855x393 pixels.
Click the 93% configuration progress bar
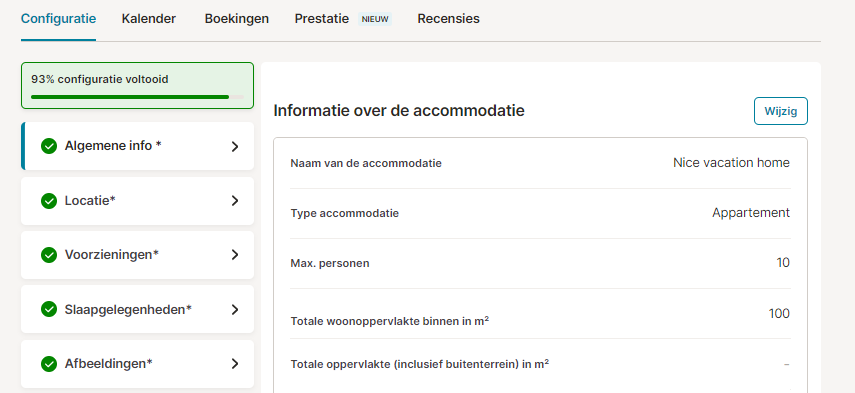pyautogui.click(x=137, y=97)
